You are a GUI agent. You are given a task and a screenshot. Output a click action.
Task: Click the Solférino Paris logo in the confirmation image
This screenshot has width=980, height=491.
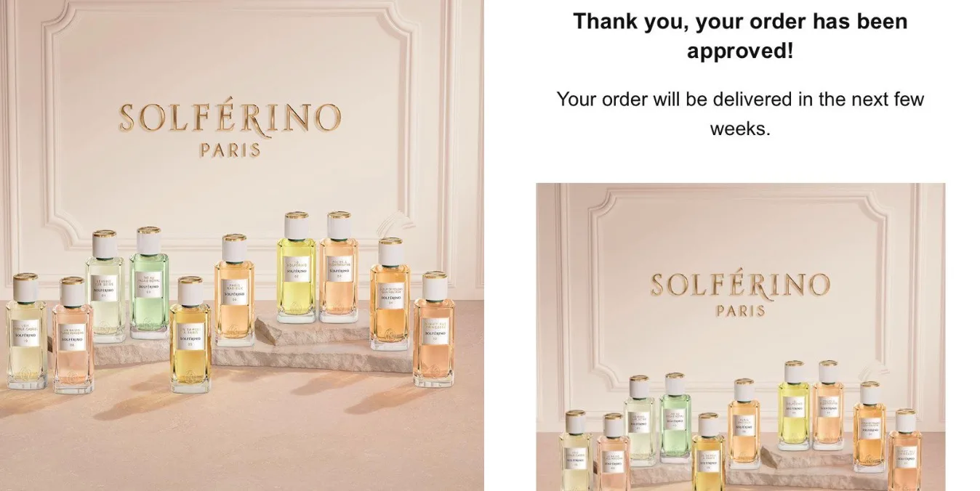point(740,294)
